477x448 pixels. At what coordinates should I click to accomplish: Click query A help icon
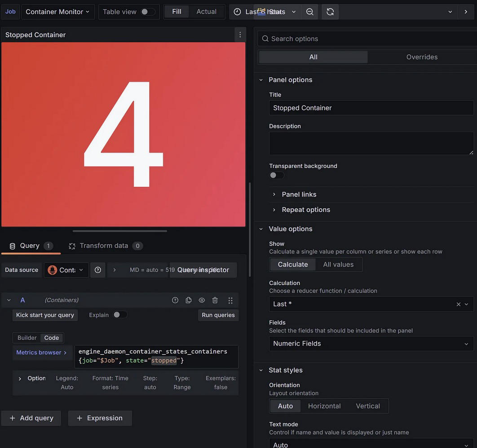point(175,300)
